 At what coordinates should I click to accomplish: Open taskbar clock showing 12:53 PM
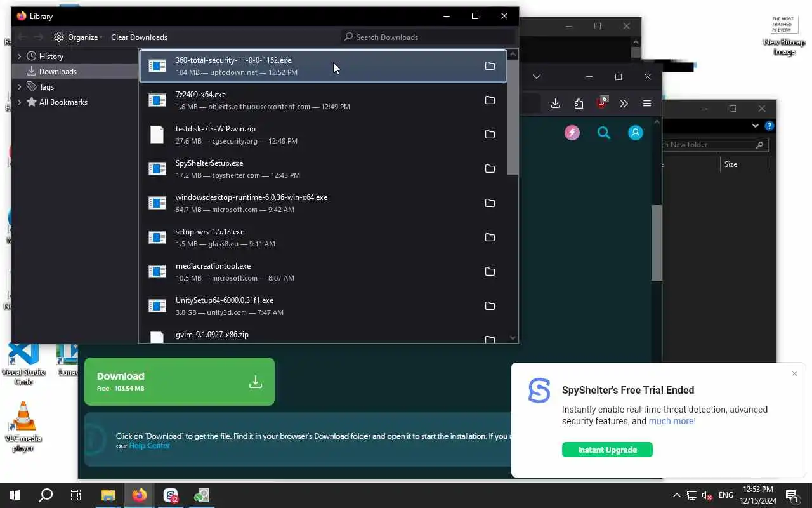pyautogui.click(x=757, y=495)
